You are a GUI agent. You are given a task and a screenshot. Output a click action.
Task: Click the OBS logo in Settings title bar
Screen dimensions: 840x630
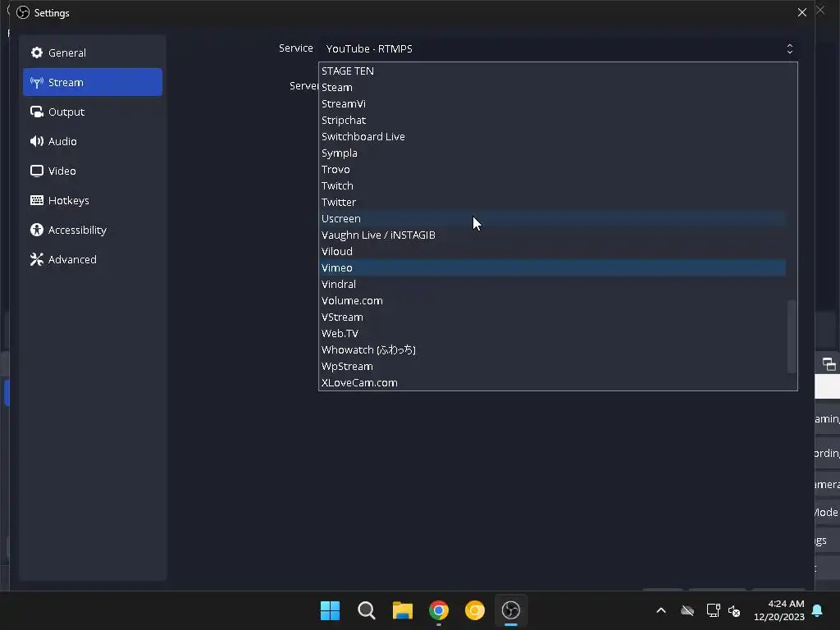pos(23,12)
